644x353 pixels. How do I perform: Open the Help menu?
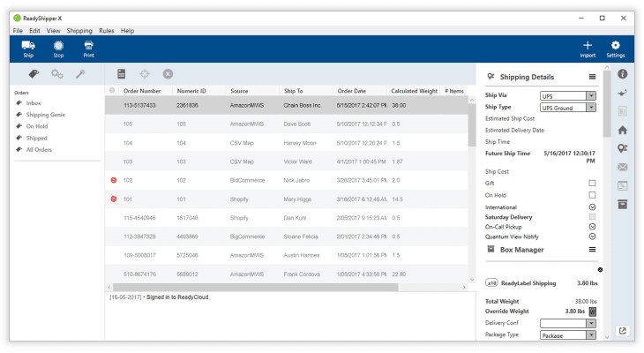(127, 30)
